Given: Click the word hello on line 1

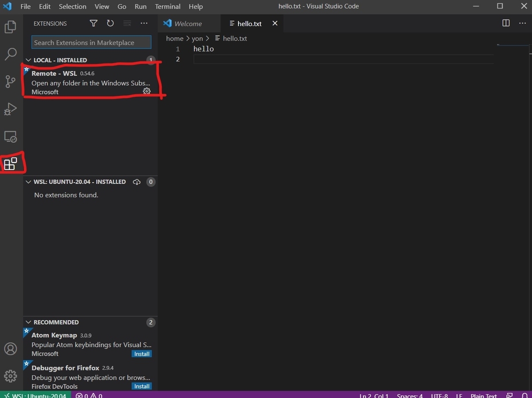Looking at the screenshot, I should (x=203, y=49).
